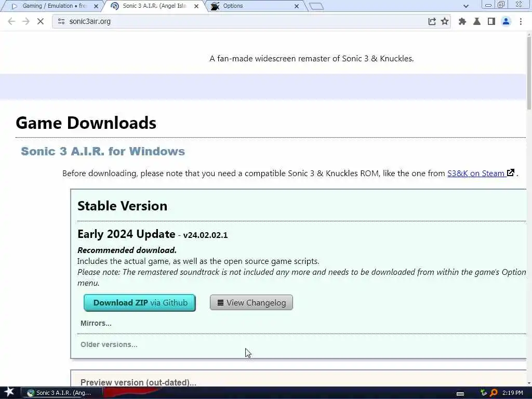View site information icon in address bar
The image size is (532, 399).
(x=61, y=21)
